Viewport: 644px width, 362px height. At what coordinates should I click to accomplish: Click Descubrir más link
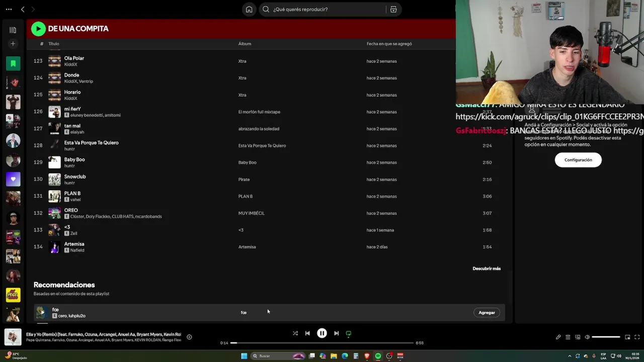point(487,268)
